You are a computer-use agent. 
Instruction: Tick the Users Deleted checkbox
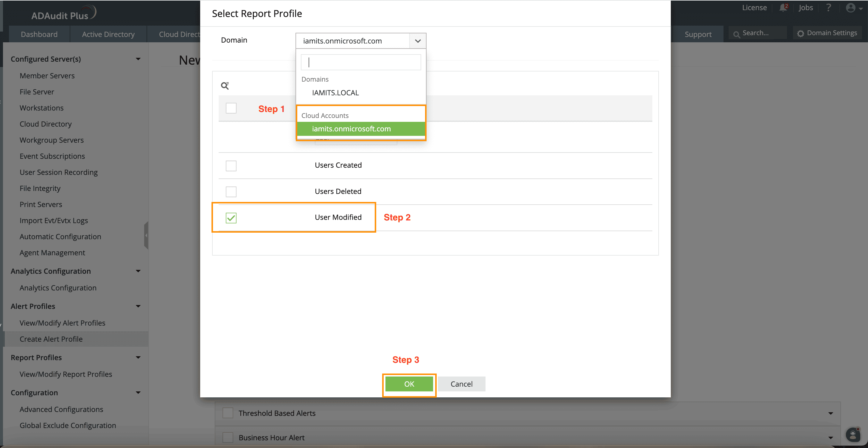(x=231, y=192)
